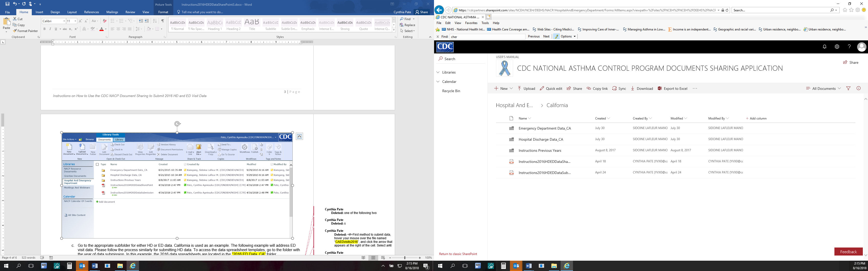Click the red Font Color swatch in Word
Image resolution: width=868 pixels, height=271 pixels.
pyautogui.click(x=102, y=29)
